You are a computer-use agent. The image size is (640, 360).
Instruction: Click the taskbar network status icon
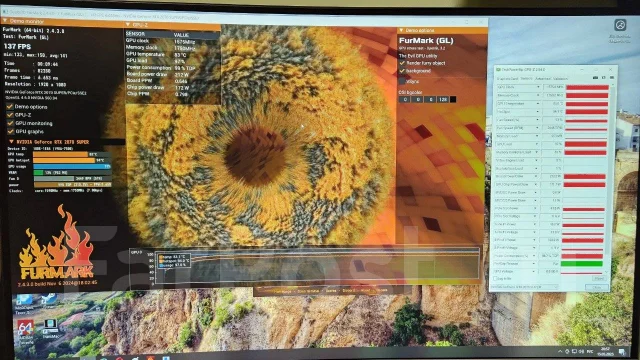click(574, 351)
